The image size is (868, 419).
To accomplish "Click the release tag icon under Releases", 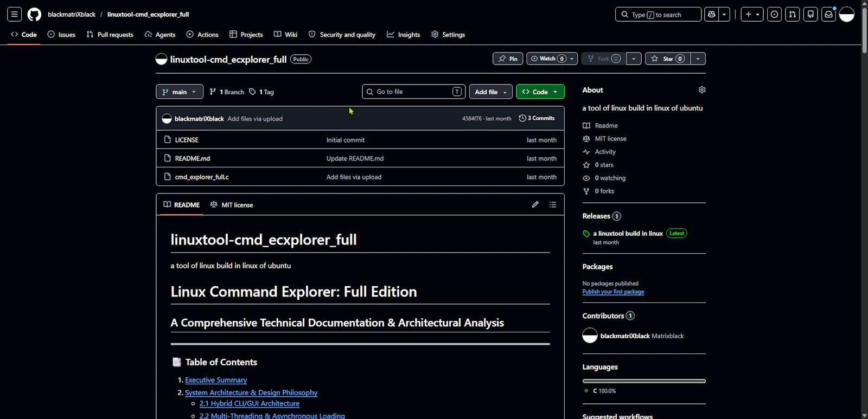I will coord(586,234).
